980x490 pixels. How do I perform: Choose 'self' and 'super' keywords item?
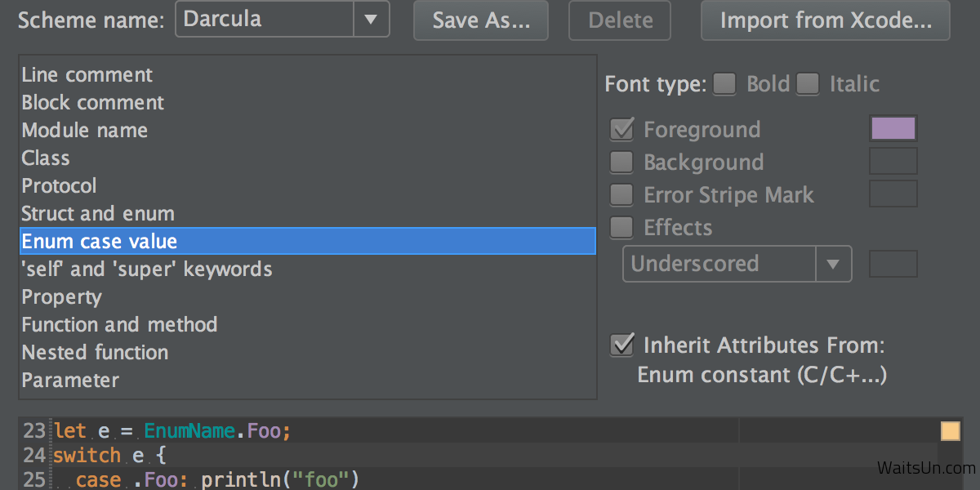147,269
